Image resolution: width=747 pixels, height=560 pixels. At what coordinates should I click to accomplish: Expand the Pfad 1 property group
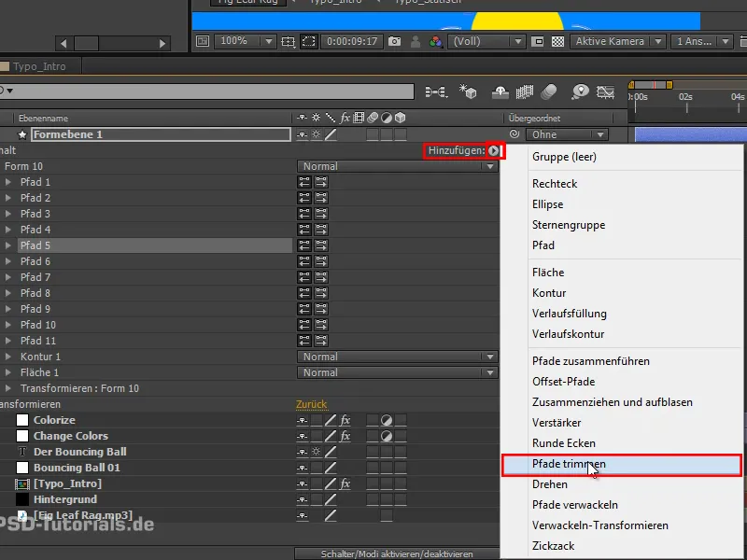pyautogui.click(x=8, y=182)
